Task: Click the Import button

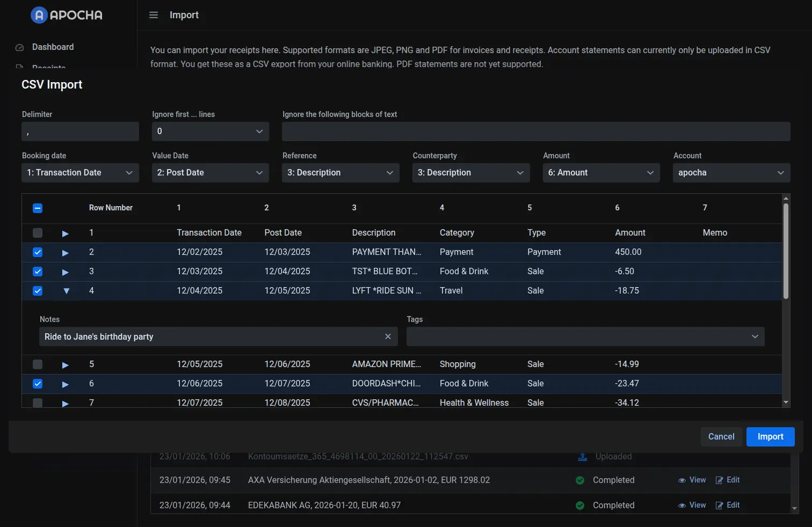Action: [770, 437]
